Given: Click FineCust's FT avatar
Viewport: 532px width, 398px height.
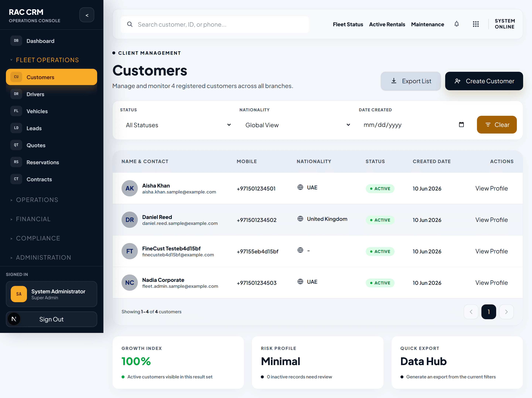Looking at the screenshot, I should click(x=130, y=251).
